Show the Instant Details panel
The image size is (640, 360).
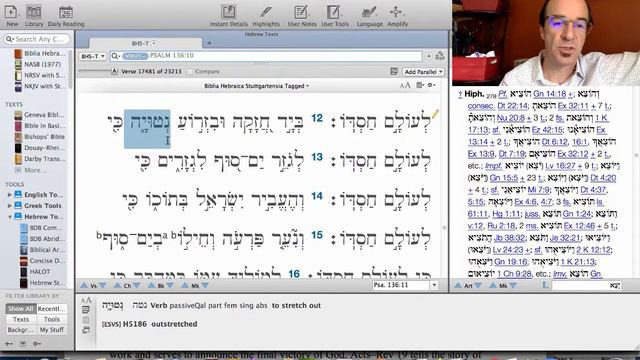click(x=229, y=16)
